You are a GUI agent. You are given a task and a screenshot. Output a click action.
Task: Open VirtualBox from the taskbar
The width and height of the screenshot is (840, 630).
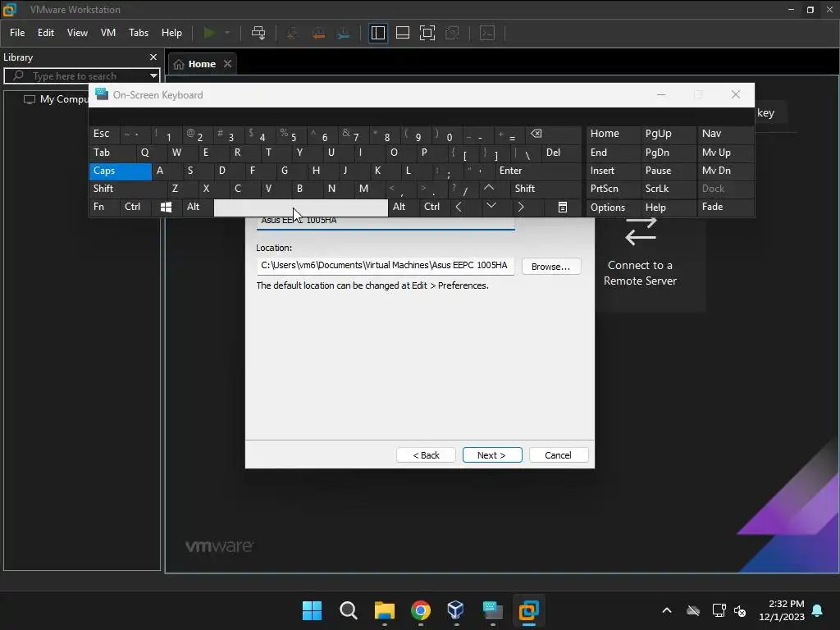click(x=456, y=610)
